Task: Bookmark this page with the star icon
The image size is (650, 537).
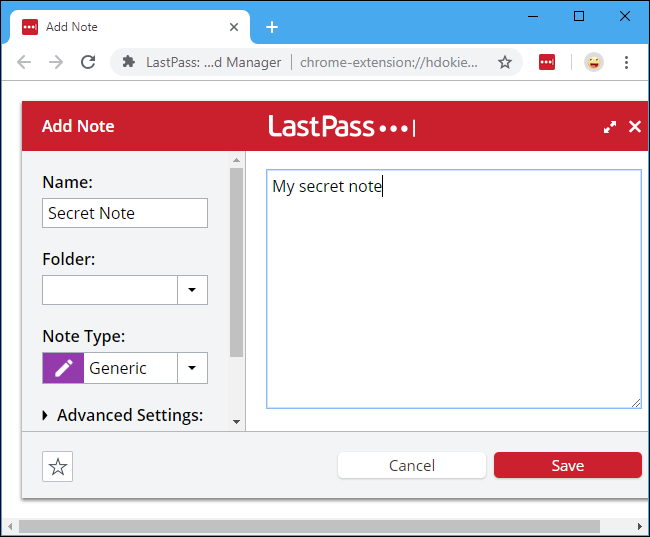Action: [505, 63]
